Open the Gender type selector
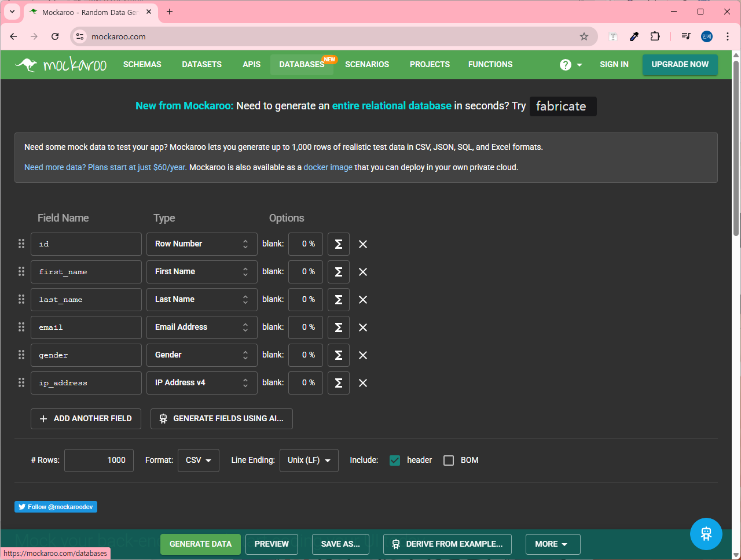This screenshot has height=560, width=741. point(202,355)
